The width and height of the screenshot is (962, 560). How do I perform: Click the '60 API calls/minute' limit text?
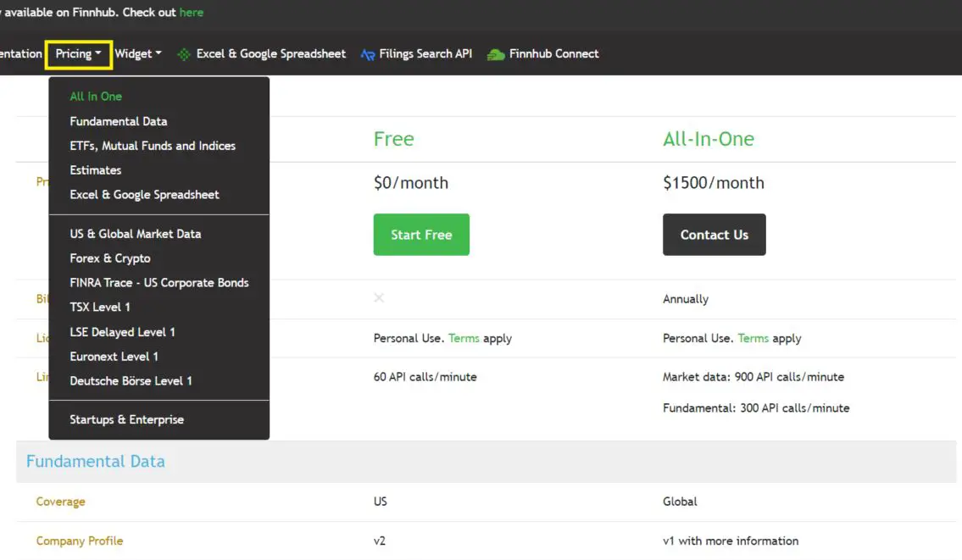coord(425,377)
